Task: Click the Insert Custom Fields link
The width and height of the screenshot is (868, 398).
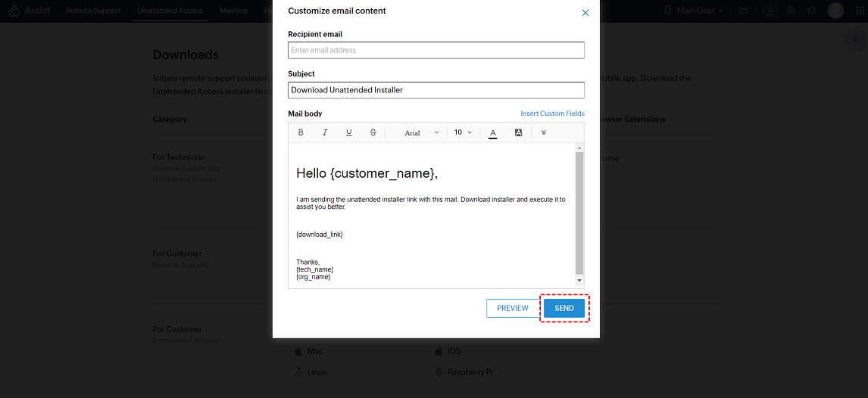Action: [552, 113]
